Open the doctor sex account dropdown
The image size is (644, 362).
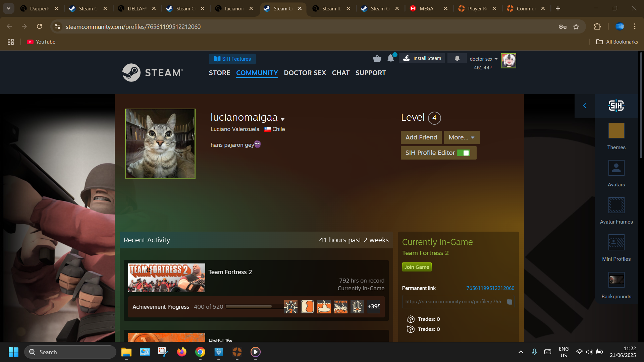[484, 59]
